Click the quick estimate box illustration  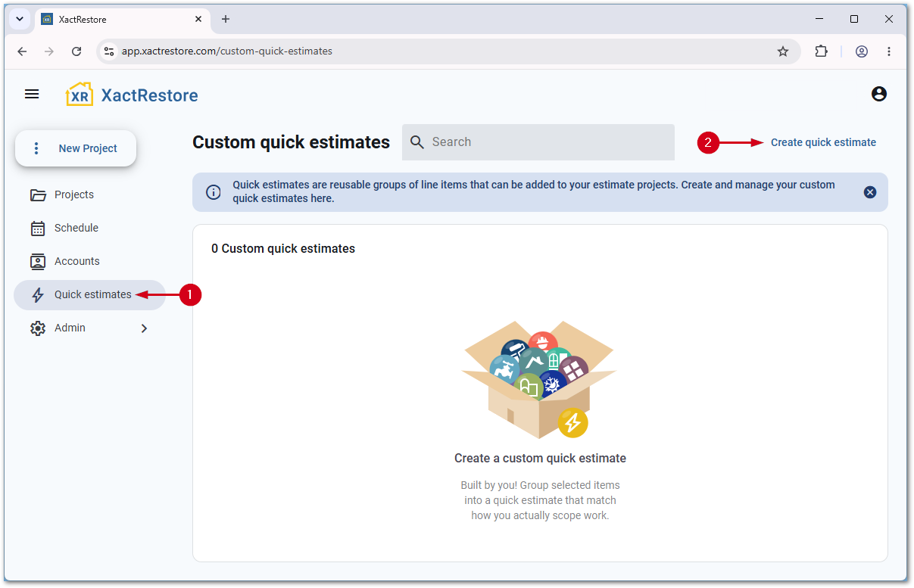point(539,380)
